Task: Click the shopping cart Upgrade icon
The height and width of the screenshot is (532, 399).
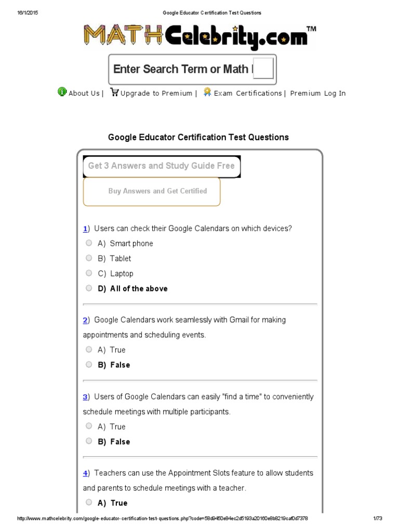Action: pos(114,92)
